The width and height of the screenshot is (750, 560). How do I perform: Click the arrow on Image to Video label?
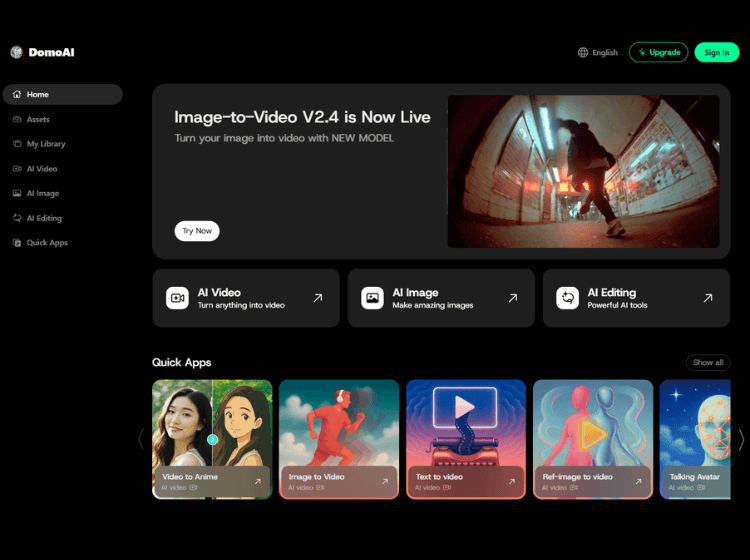coord(385,482)
